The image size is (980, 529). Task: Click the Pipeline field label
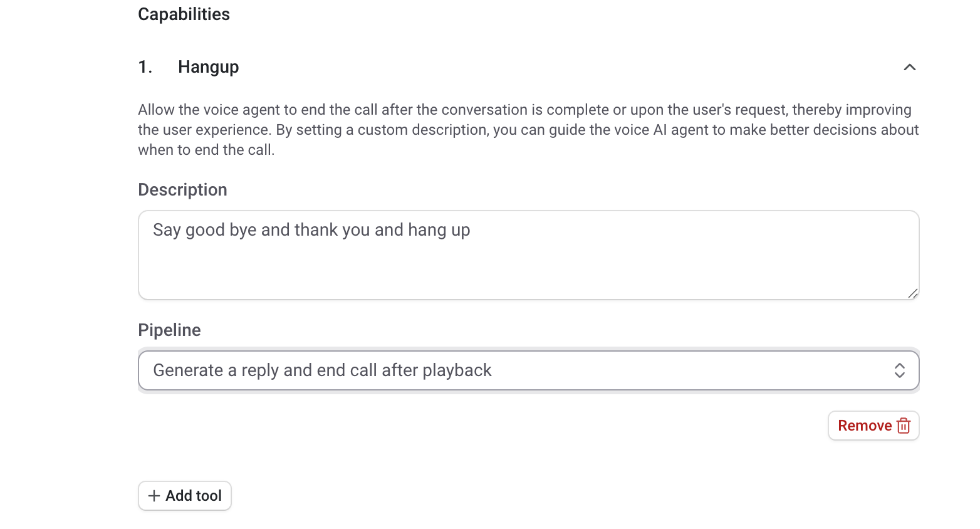click(169, 330)
